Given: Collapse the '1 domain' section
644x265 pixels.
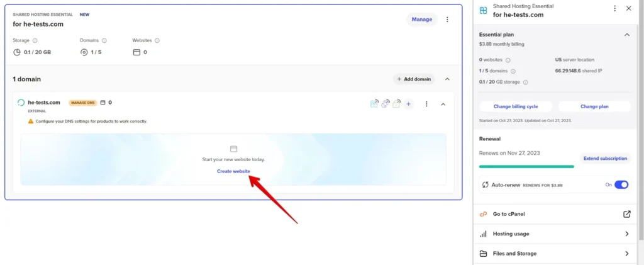Looking at the screenshot, I should point(448,79).
